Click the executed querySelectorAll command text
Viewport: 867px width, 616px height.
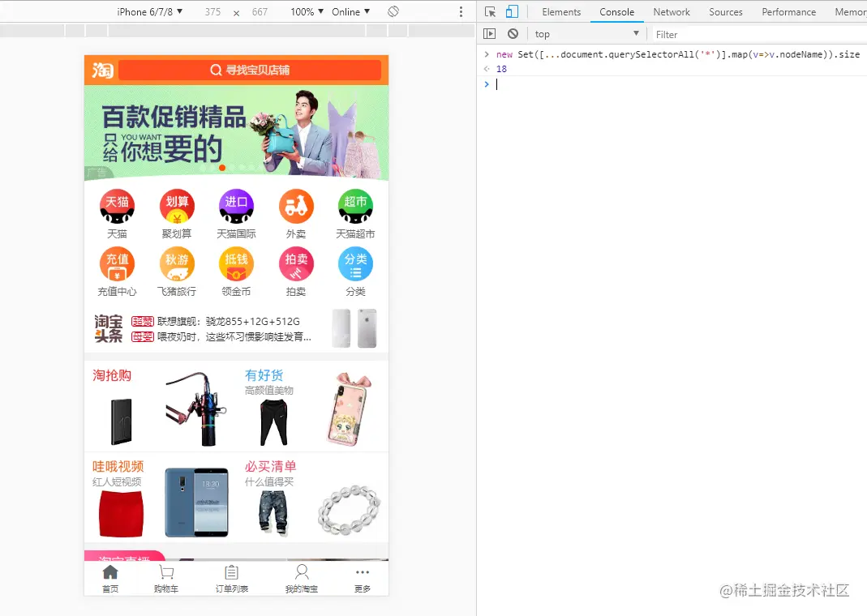[x=678, y=54]
